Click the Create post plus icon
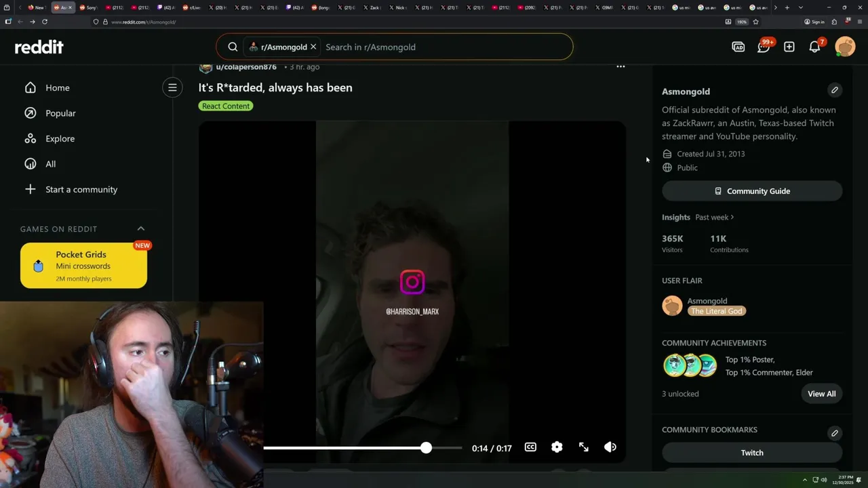This screenshot has height=488, width=868. (789, 47)
